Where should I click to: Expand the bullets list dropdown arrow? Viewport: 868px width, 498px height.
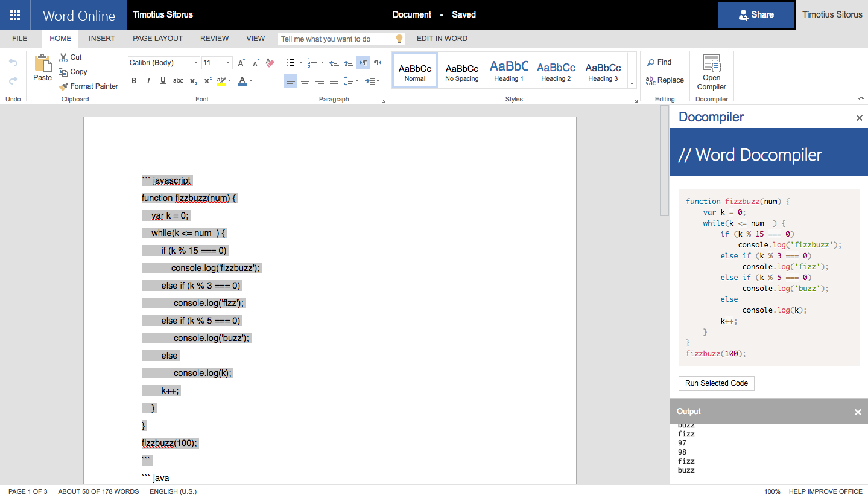[300, 63]
